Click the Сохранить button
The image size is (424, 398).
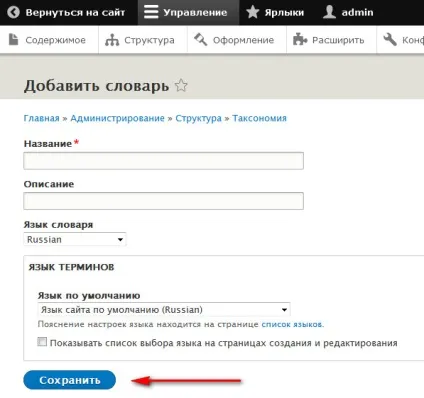tap(70, 380)
